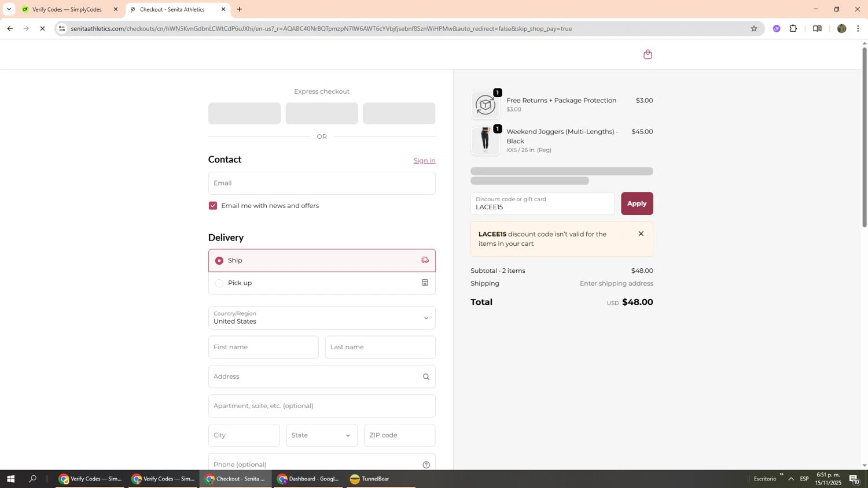Screen dimensions: 868x488
Task: Click the Free Returns package protection thumbnail
Action: [x=485, y=105]
